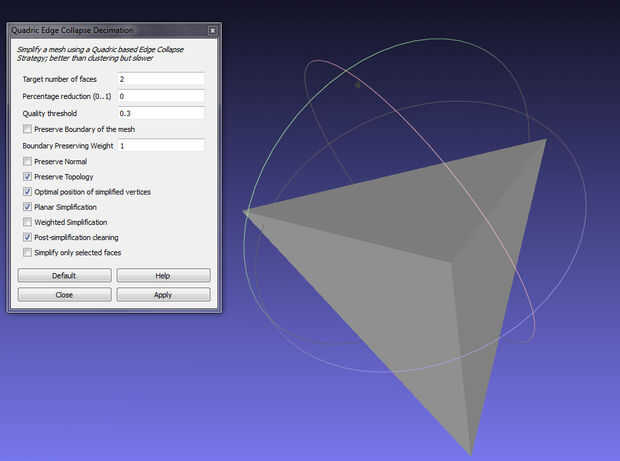Click the Default button
Image resolution: width=620 pixels, height=461 pixels.
64,276
